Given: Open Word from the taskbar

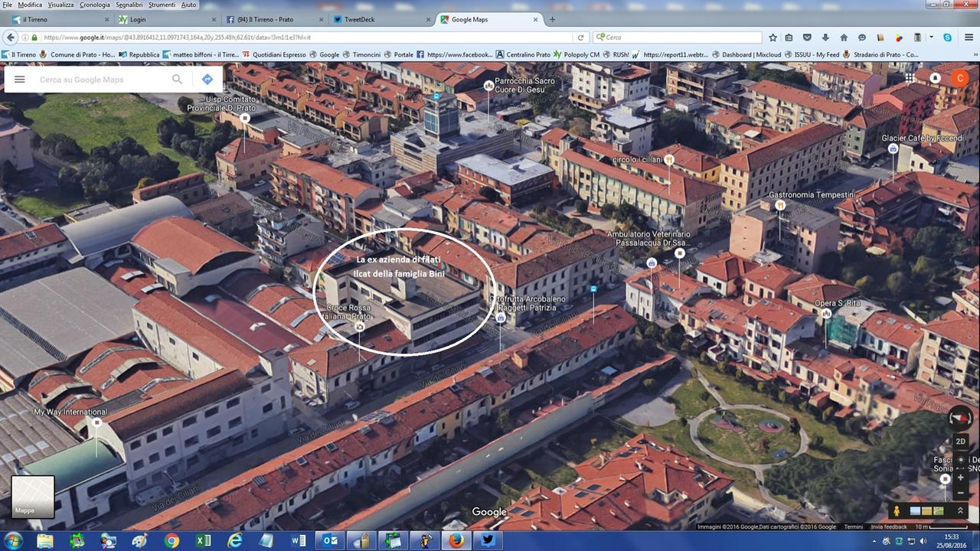Looking at the screenshot, I should [299, 540].
